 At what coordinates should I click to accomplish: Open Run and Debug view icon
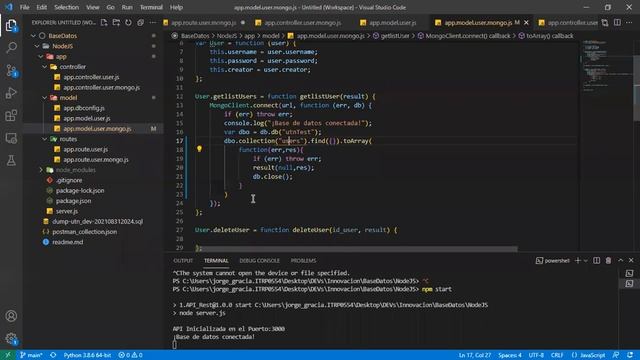[x=11, y=93]
